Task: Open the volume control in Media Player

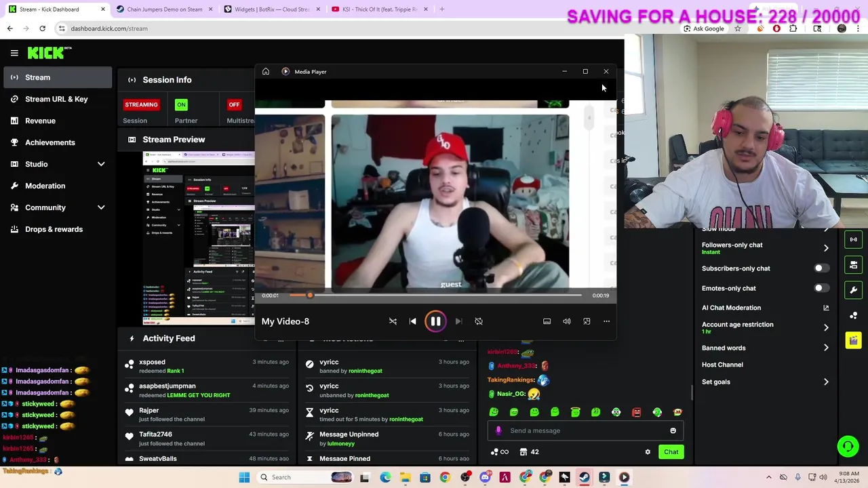Action: 567,321
